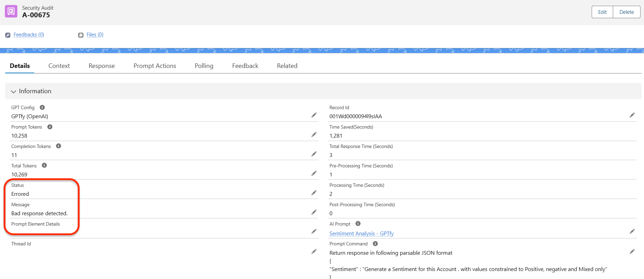This screenshot has height=279, width=644.
Task: Edit the Prompt Tokens field via pencil icon
Action: tap(314, 134)
